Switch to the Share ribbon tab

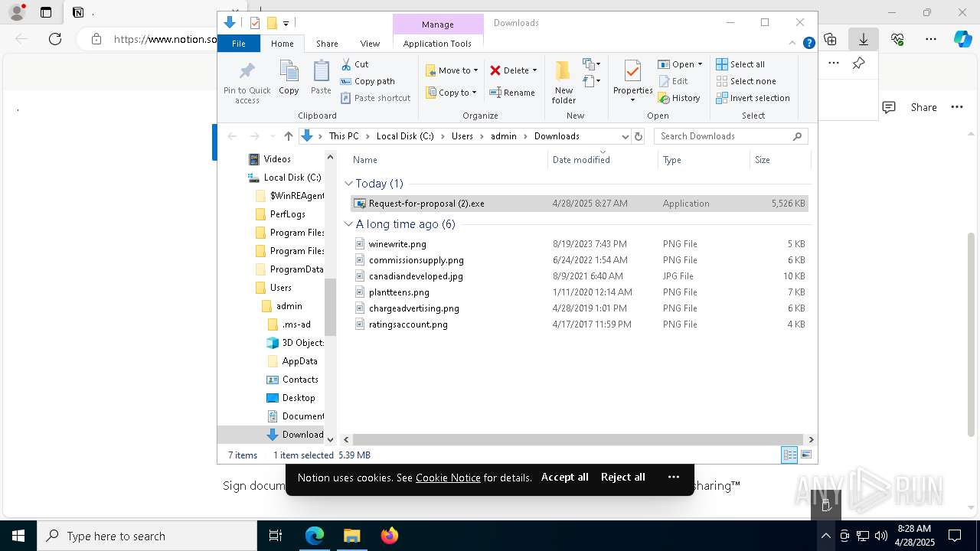327,44
